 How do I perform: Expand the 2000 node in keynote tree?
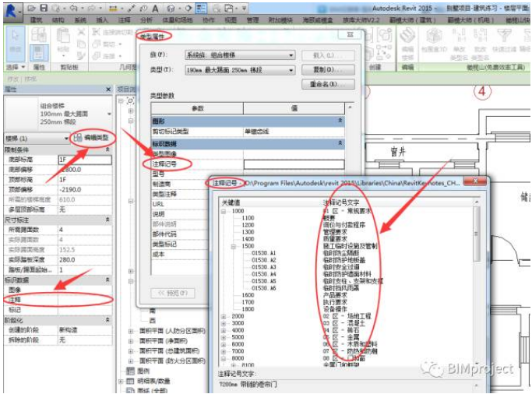point(224,316)
